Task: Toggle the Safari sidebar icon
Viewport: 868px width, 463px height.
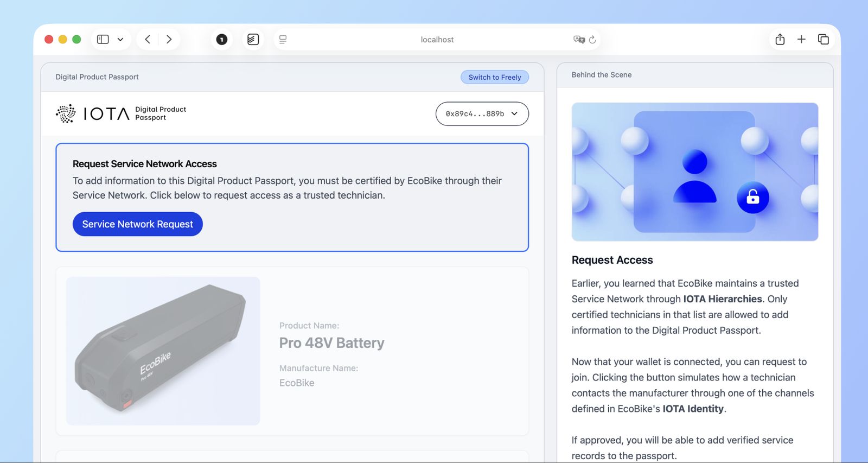Action: (x=103, y=39)
